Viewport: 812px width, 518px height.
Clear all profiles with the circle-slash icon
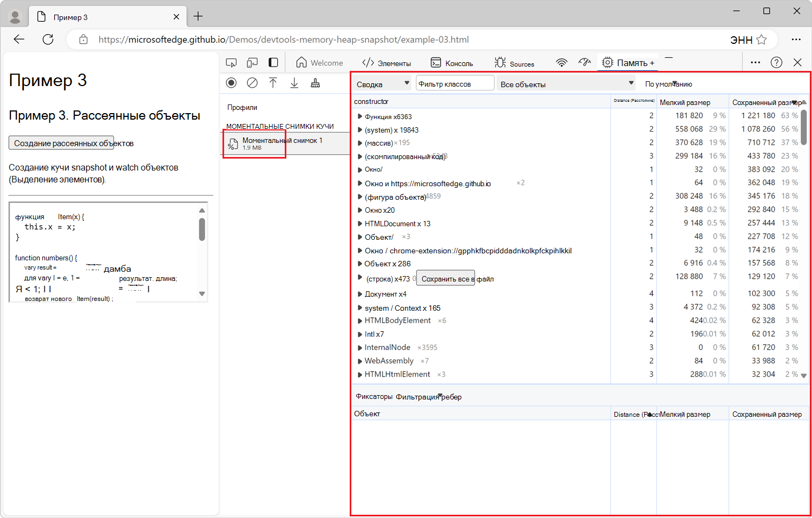coord(252,83)
